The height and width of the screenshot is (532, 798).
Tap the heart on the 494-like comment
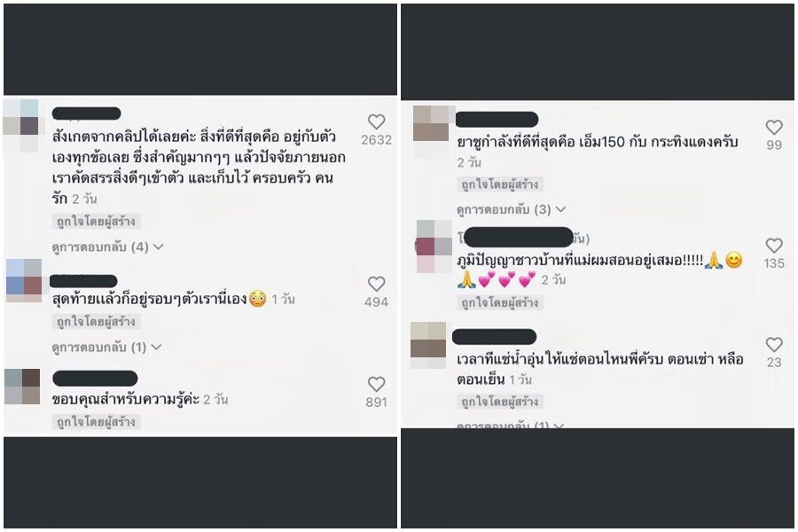pos(376,284)
